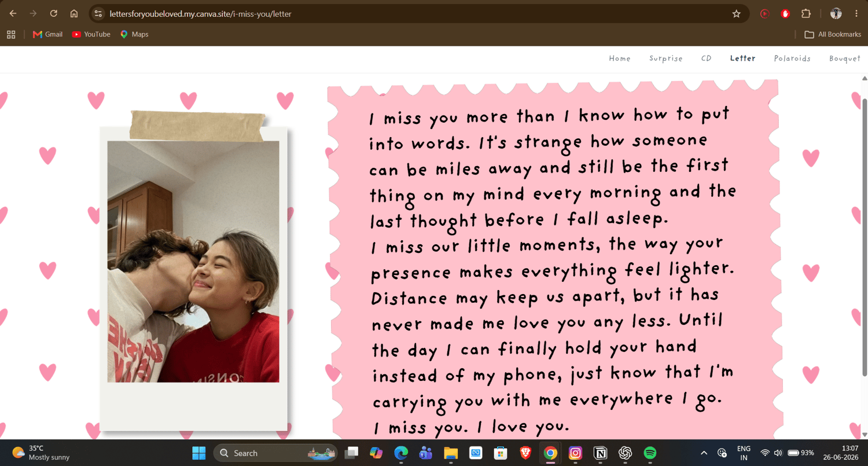Viewport: 868px width, 466px height.
Task: Click the page vertical scrollbar thumb
Action: [865, 237]
